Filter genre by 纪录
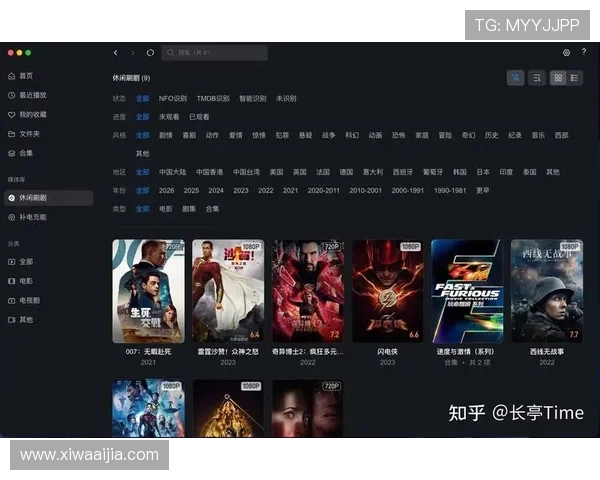 click(515, 135)
